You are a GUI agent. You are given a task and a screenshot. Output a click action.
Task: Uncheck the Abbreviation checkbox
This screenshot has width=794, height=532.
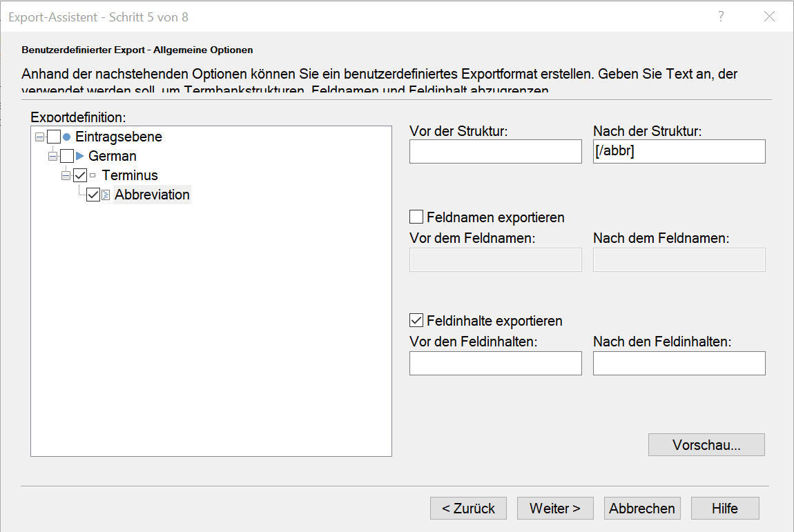(x=93, y=195)
